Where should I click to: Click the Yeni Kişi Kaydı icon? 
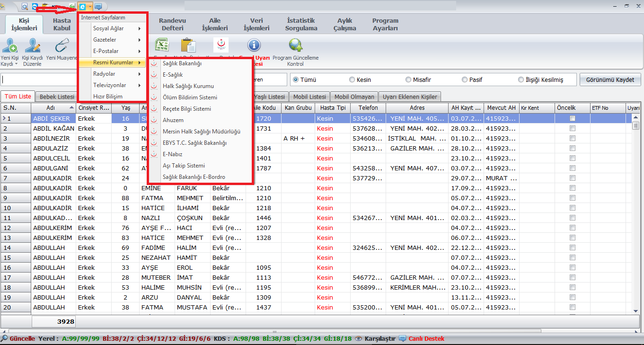(x=9, y=46)
